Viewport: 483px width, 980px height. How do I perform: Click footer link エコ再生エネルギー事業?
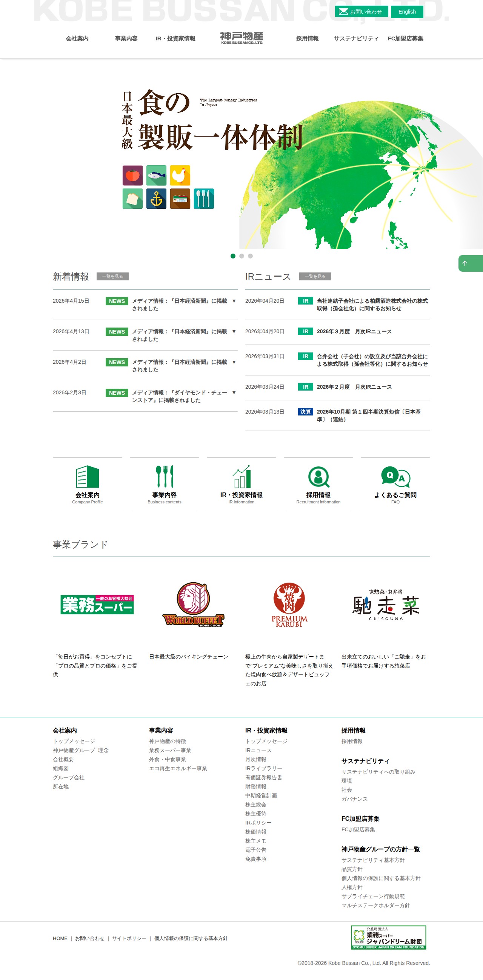(178, 768)
